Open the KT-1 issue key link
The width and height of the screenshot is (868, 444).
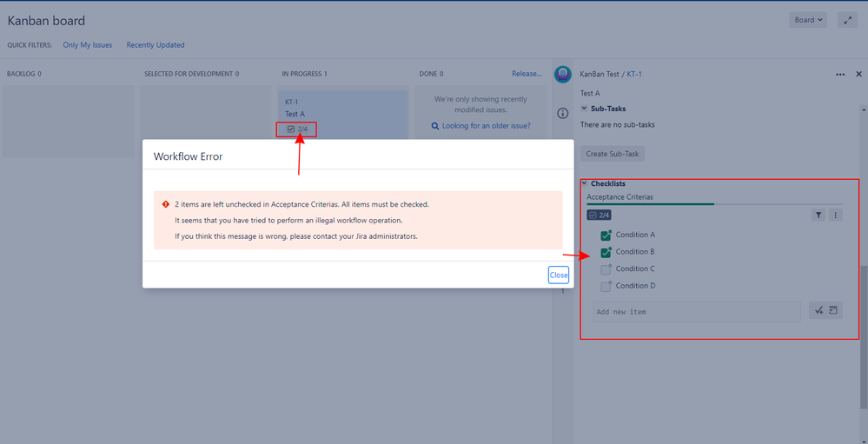click(x=634, y=74)
